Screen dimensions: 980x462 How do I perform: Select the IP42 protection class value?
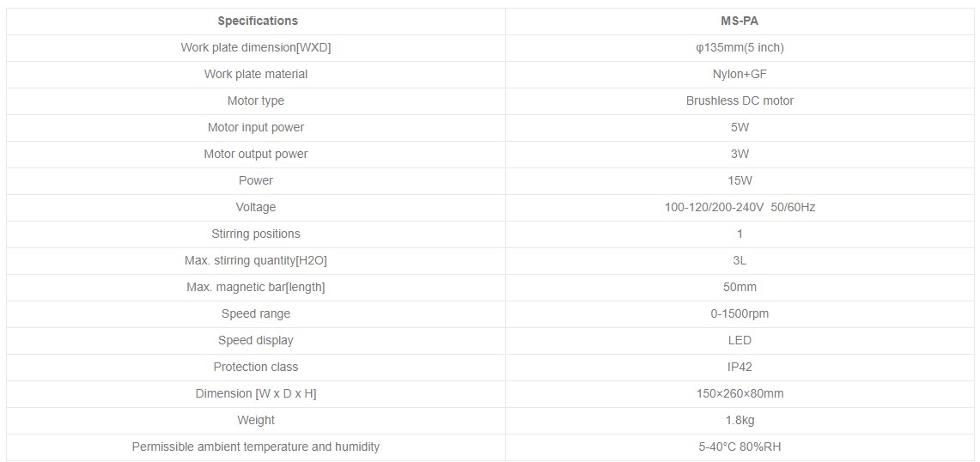(740, 367)
